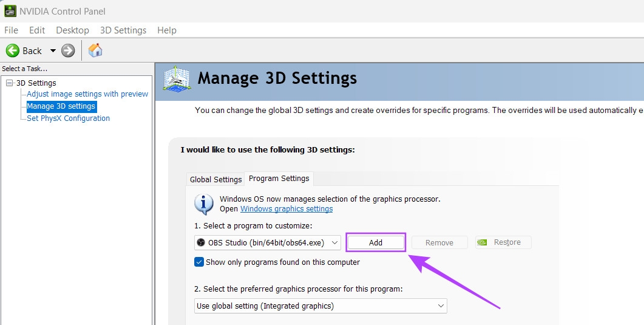Open the Desktop menu
The width and height of the screenshot is (644, 325).
[72, 30]
